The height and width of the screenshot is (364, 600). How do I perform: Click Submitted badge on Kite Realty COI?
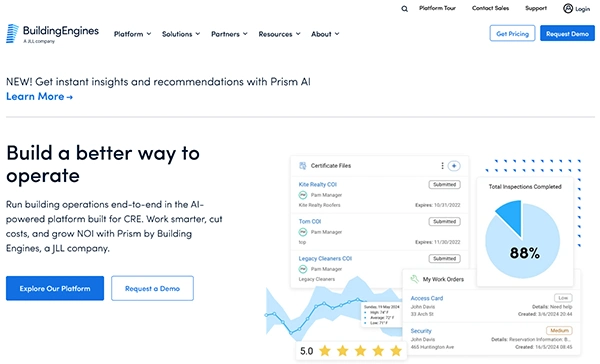coord(444,184)
